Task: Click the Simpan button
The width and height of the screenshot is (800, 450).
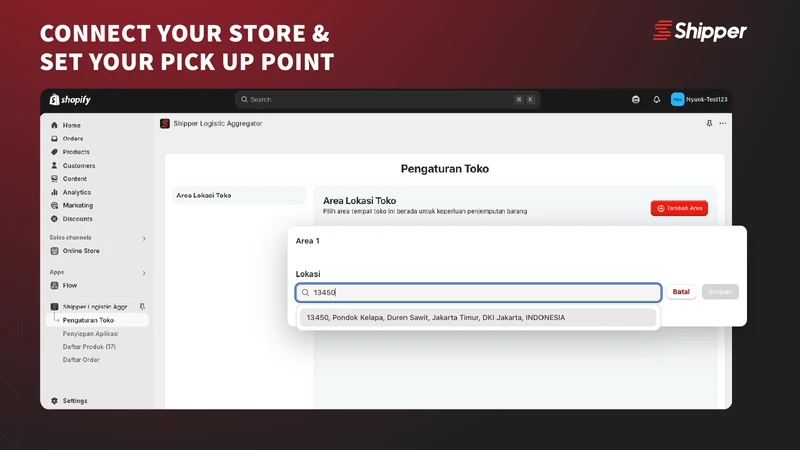Action: (720, 292)
